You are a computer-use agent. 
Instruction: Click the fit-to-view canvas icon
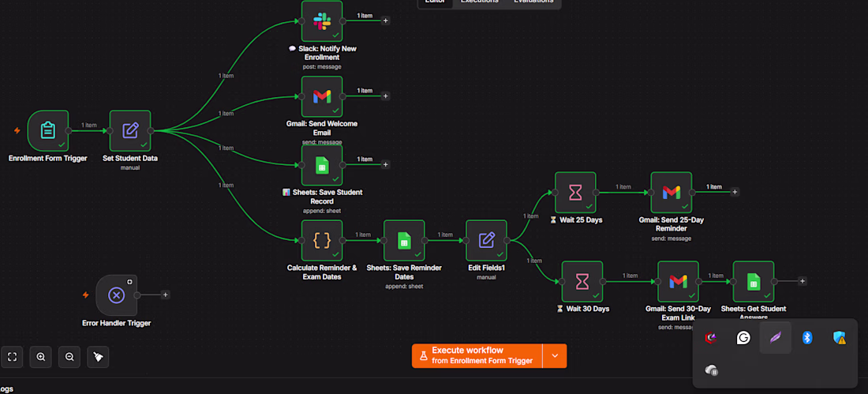(x=12, y=358)
